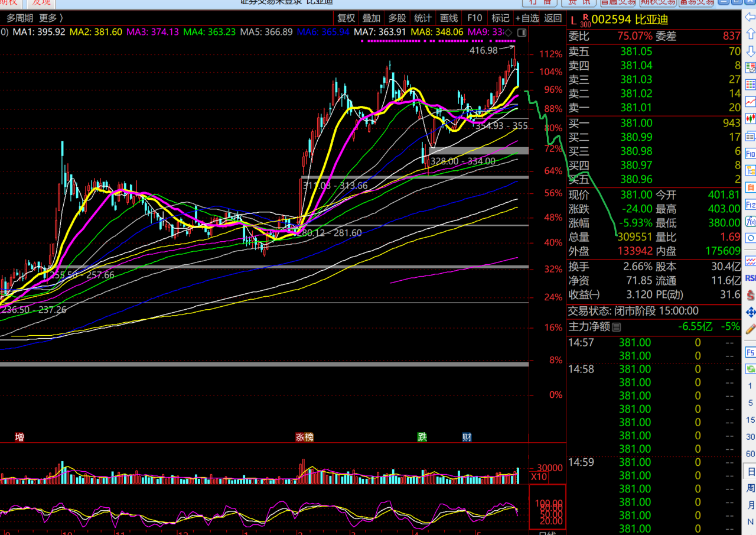Select the N custom period

[751, 521]
